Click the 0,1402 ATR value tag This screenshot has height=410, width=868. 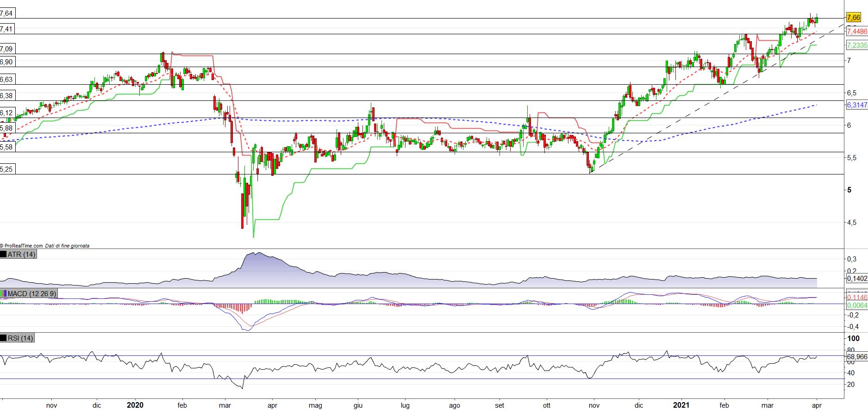(856, 279)
